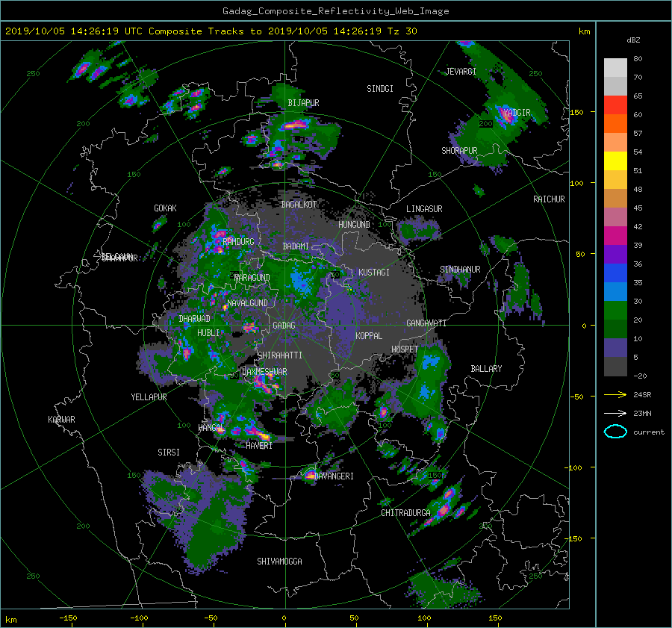Click the SHIVAMOGGA city label
672x628 pixels.
tap(279, 561)
